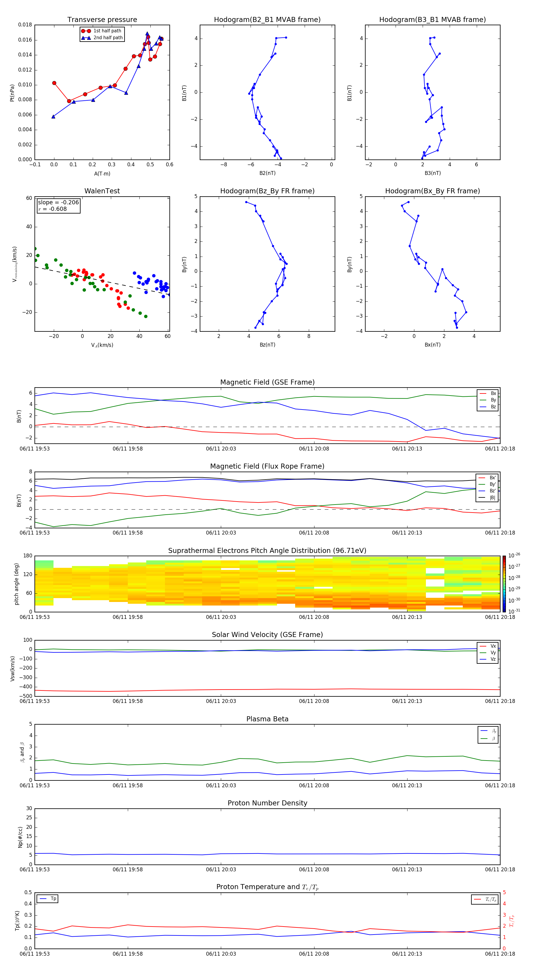Click the 'Solar Wind Velocity (GSE Frame)' title
Screen dimensions: 535x980
click(x=267, y=635)
